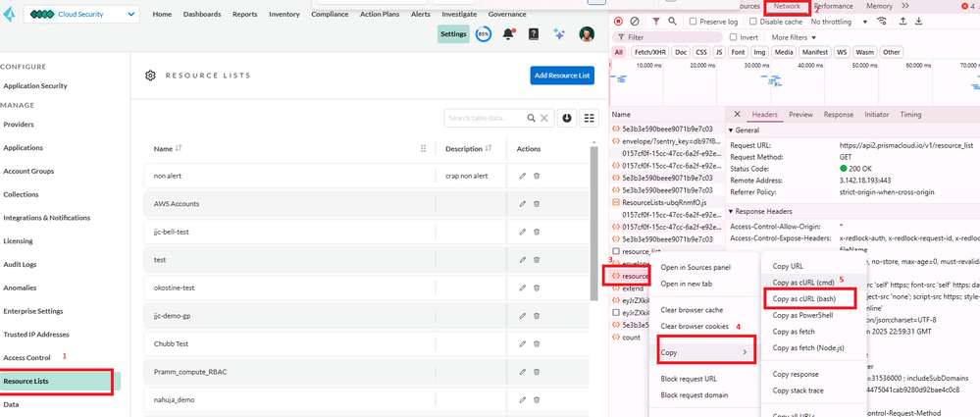Edit the 'non alert' resource list
This screenshot has height=417, width=980.
[x=523, y=176]
